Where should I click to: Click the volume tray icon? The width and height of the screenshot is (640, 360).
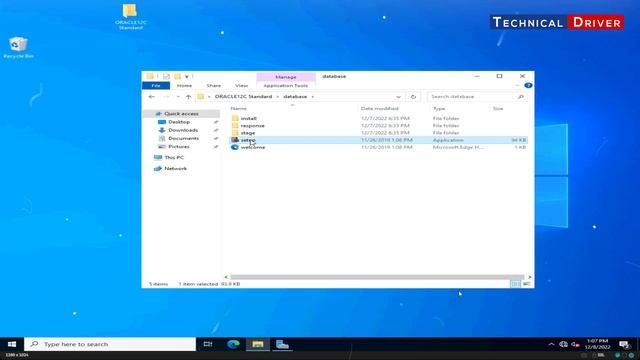point(575,344)
